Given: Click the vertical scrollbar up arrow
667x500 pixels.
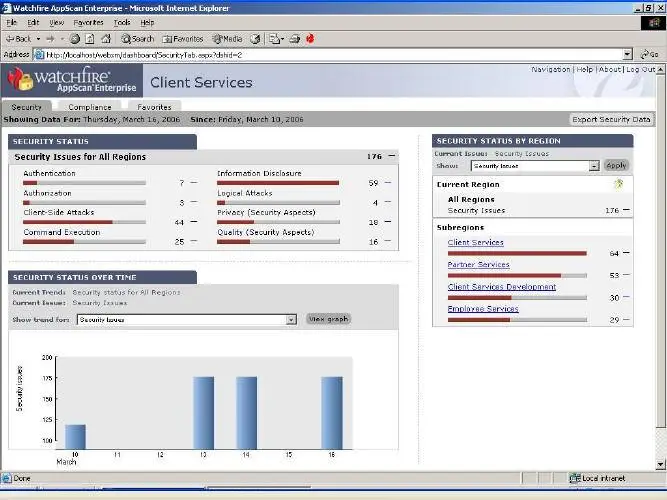Looking at the screenshot, I should click(660, 69).
